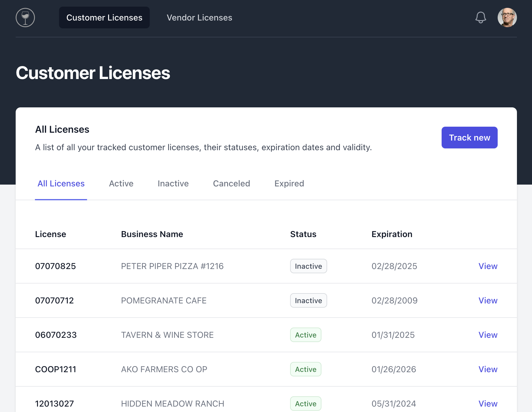Open user profile avatar menu

pos(507,17)
